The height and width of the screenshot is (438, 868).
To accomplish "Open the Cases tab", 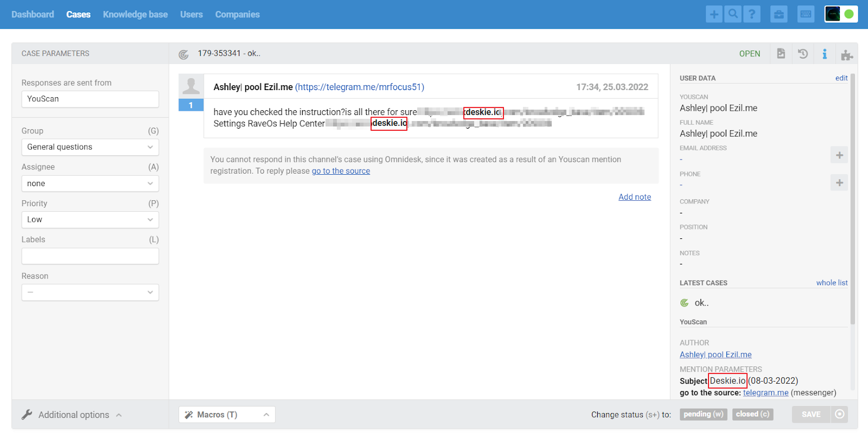I will point(78,14).
